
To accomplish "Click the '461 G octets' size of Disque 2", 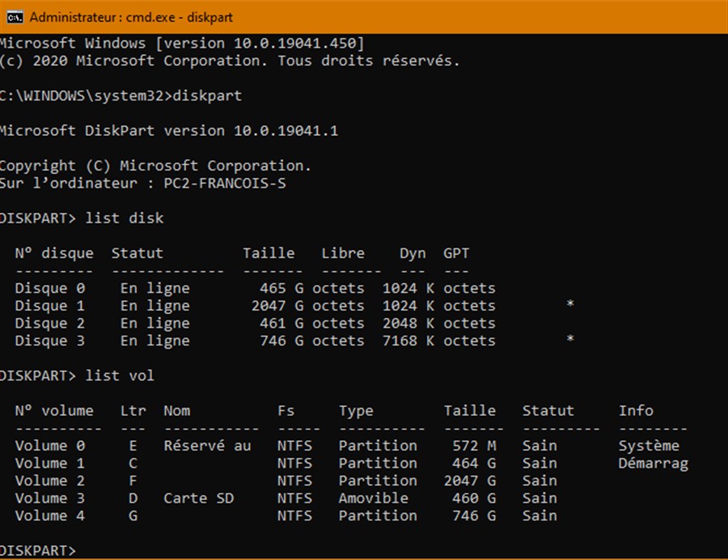I will [312, 323].
